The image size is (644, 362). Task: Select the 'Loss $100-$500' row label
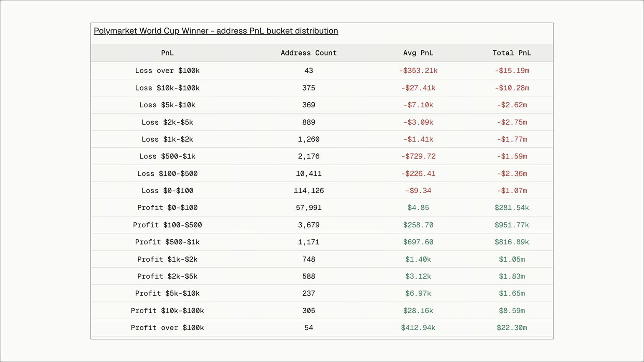point(168,174)
